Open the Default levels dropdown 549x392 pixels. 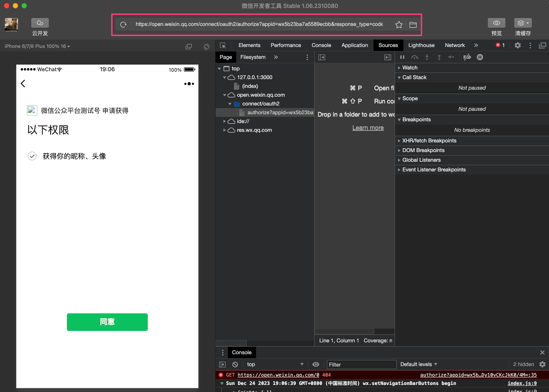[x=418, y=364]
